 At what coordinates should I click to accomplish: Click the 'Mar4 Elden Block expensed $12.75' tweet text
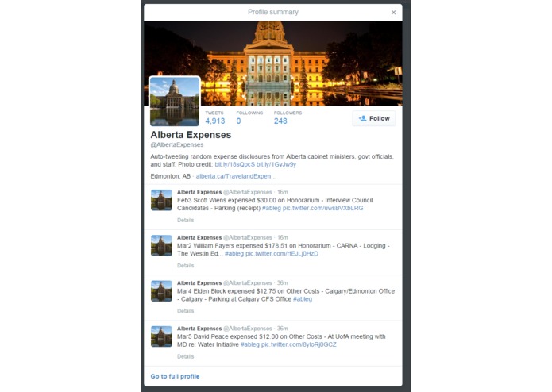(286, 295)
